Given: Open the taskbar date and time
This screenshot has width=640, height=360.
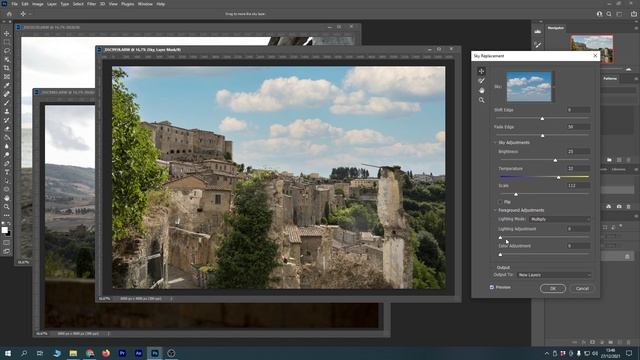Looking at the screenshot, I should point(611,353).
